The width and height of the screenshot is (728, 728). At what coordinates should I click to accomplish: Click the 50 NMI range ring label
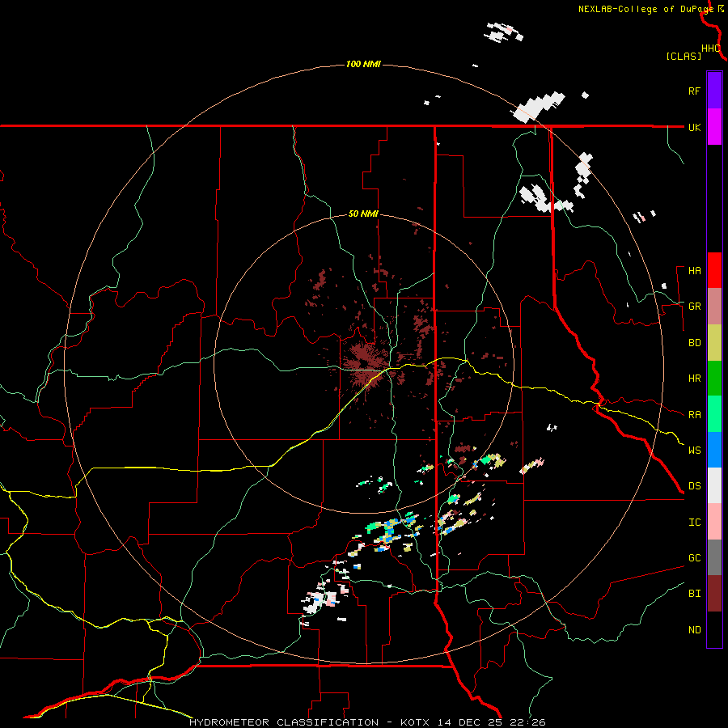tap(363, 214)
